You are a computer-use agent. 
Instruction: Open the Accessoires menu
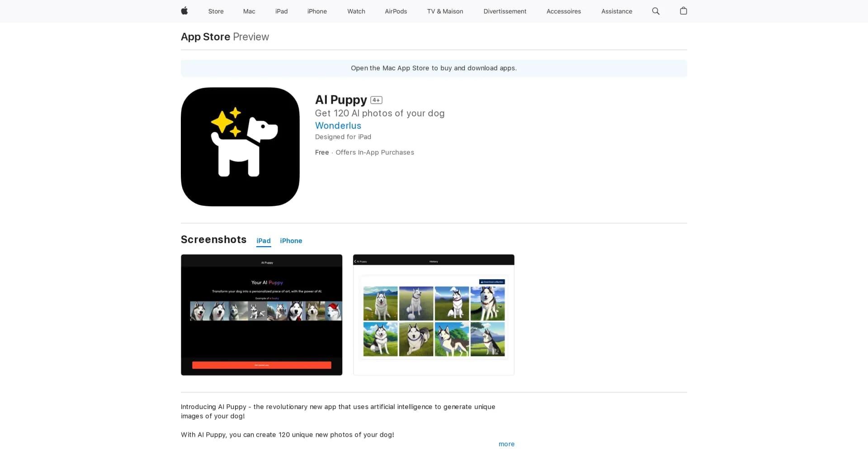pos(563,11)
